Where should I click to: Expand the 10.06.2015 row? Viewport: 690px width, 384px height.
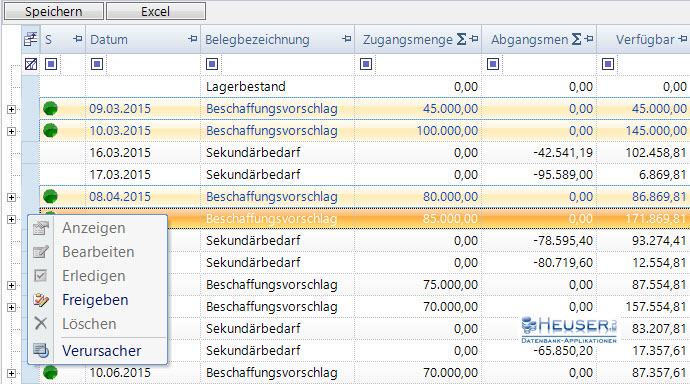click(x=11, y=373)
